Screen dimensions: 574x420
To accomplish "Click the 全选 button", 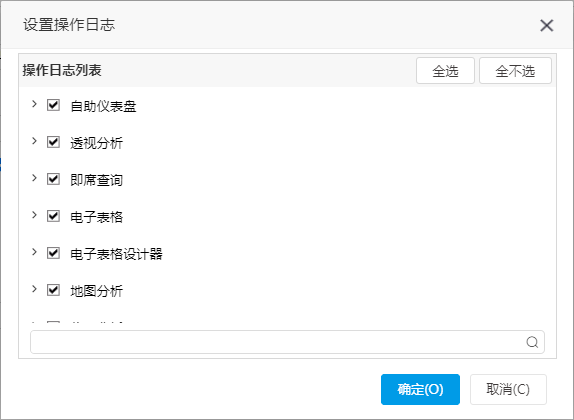I will (x=445, y=71).
